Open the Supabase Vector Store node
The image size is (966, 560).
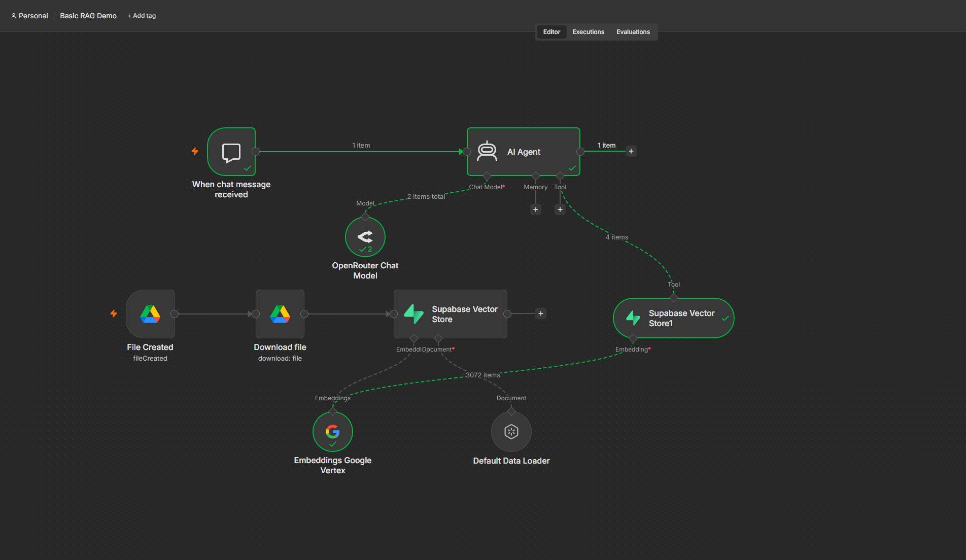(451, 314)
